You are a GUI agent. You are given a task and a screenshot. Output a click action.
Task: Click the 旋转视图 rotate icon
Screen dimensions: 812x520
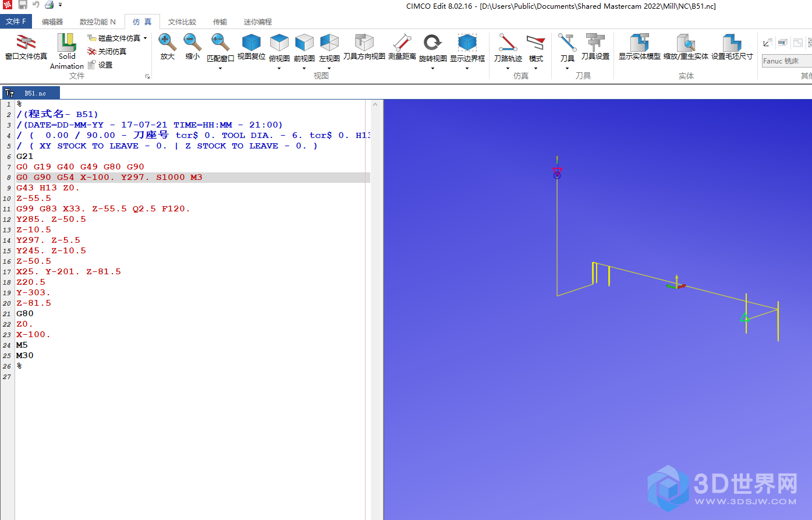pyautogui.click(x=432, y=43)
